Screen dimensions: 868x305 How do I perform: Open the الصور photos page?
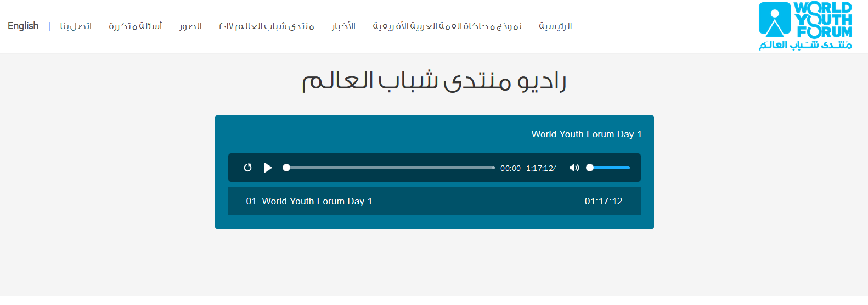(190, 26)
